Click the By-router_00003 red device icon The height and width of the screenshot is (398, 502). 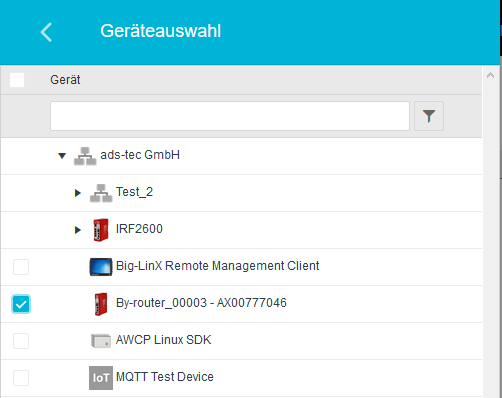(101, 304)
